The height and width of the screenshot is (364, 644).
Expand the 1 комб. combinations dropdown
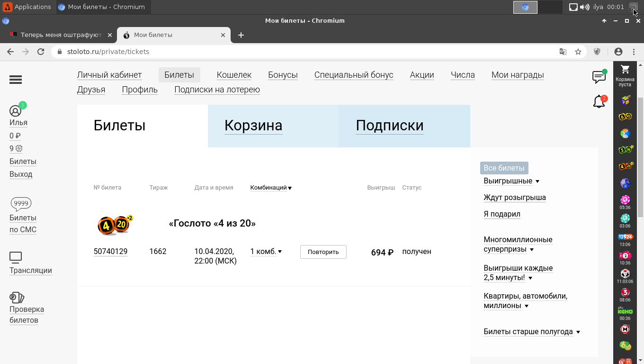tap(266, 252)
